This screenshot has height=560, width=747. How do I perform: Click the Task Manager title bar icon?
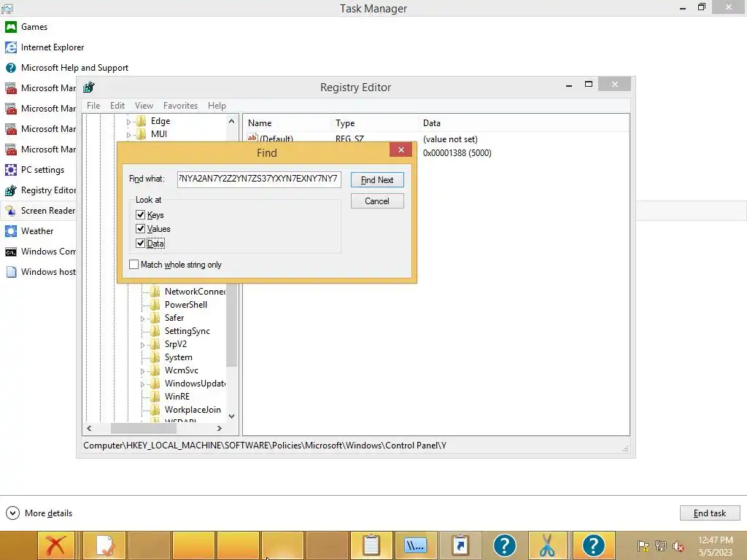[x=7, y=8]
